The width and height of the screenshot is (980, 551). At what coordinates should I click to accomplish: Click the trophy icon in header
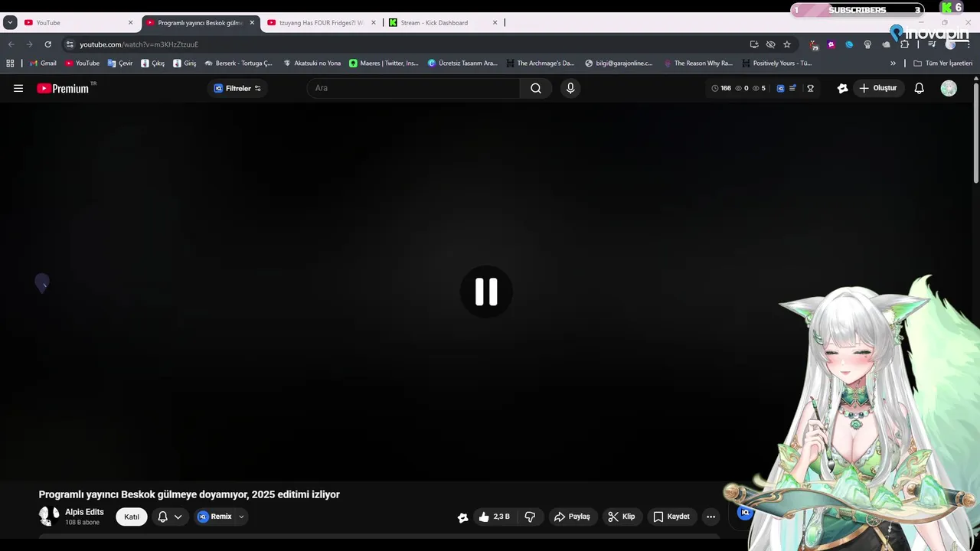[x=810, y=88]
